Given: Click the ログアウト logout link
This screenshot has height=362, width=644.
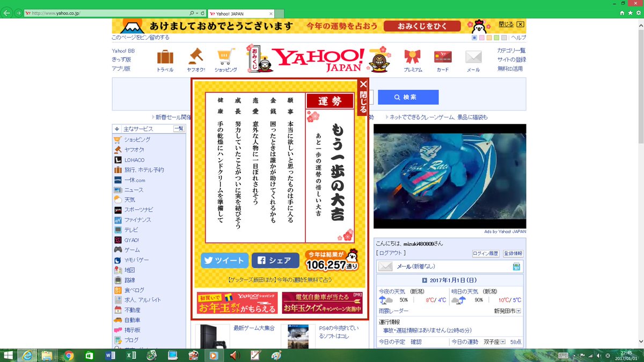Looking at the screenshot, I should [x=391, y=253].
